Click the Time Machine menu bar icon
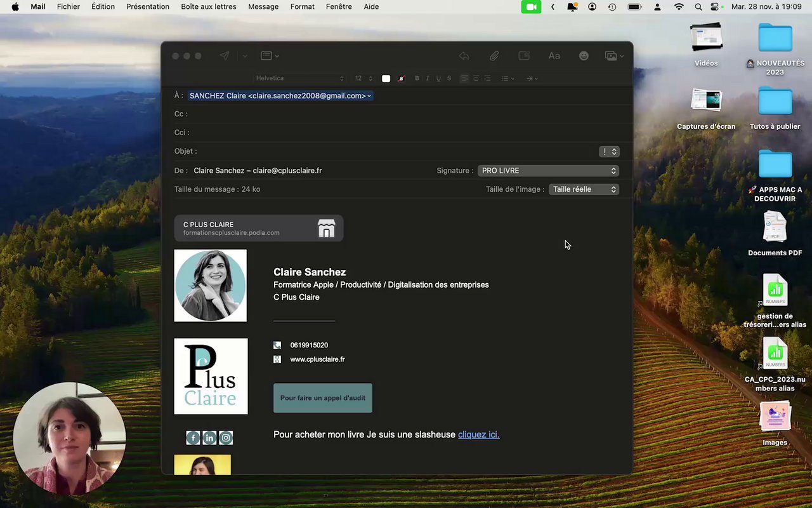 coord(612,7)
